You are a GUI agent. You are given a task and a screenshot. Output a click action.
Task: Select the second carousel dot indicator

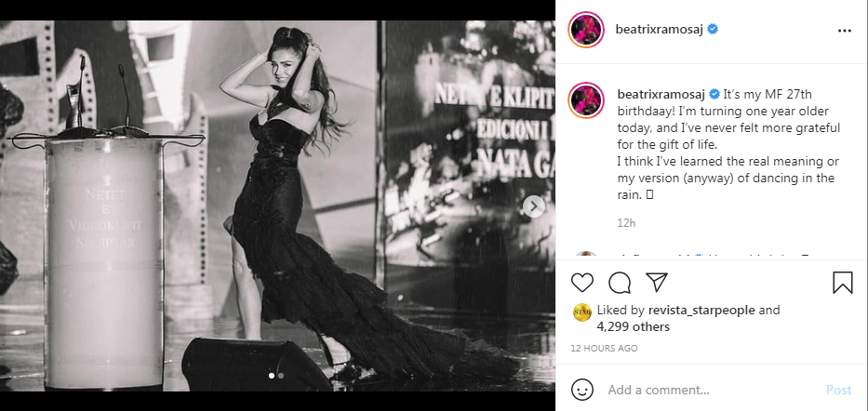(281, 376)
